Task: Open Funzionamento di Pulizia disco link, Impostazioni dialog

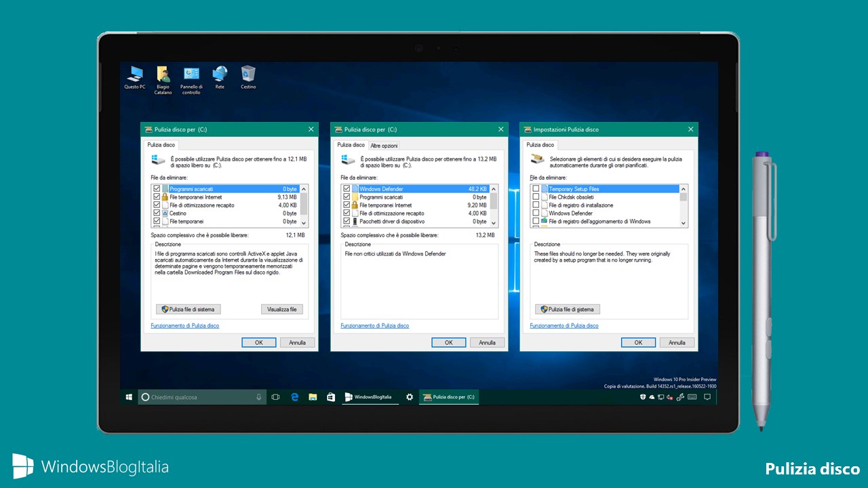Action: tap(564, 326)
